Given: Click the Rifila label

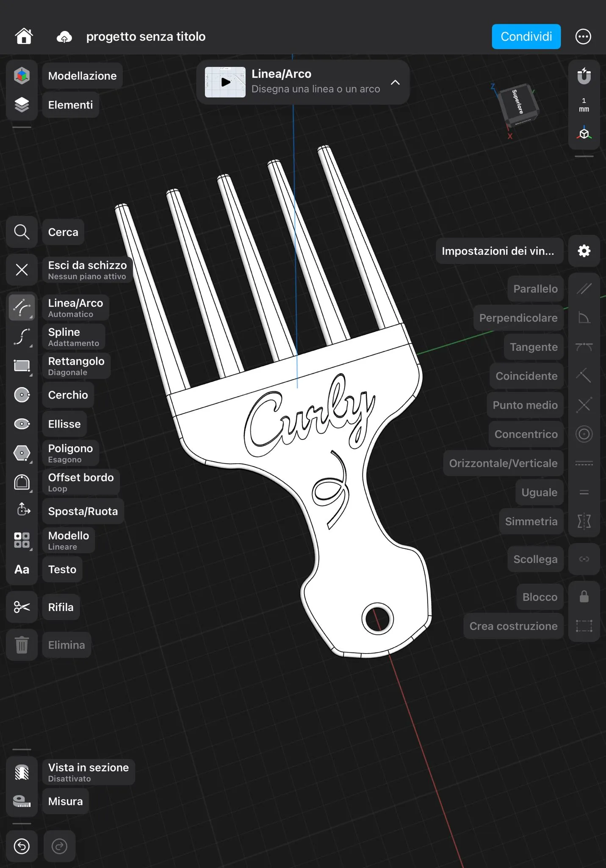Looking at the screenshot, I should [x=61, y=607].
